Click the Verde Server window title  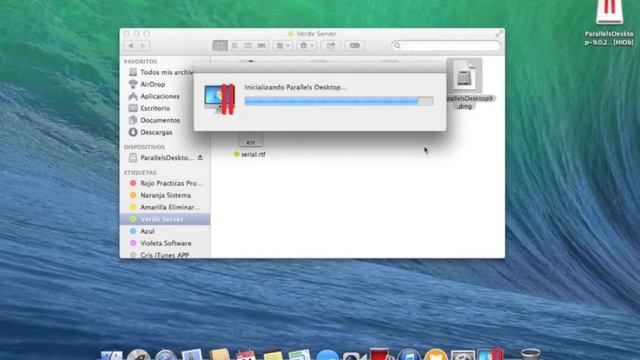(316, 33)
